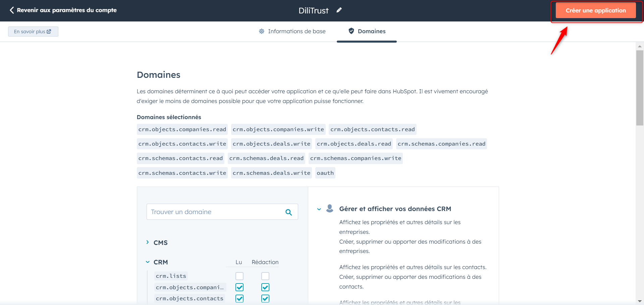Click the external link icon in En savoir plus

pyautogui.click(x=49, y=32)
